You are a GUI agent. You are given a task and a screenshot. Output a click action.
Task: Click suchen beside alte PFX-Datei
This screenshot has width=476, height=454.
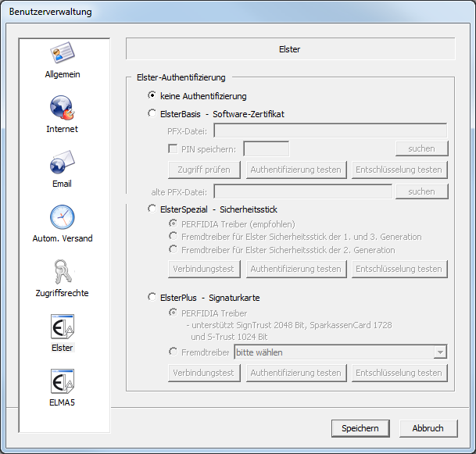point(421,191)
